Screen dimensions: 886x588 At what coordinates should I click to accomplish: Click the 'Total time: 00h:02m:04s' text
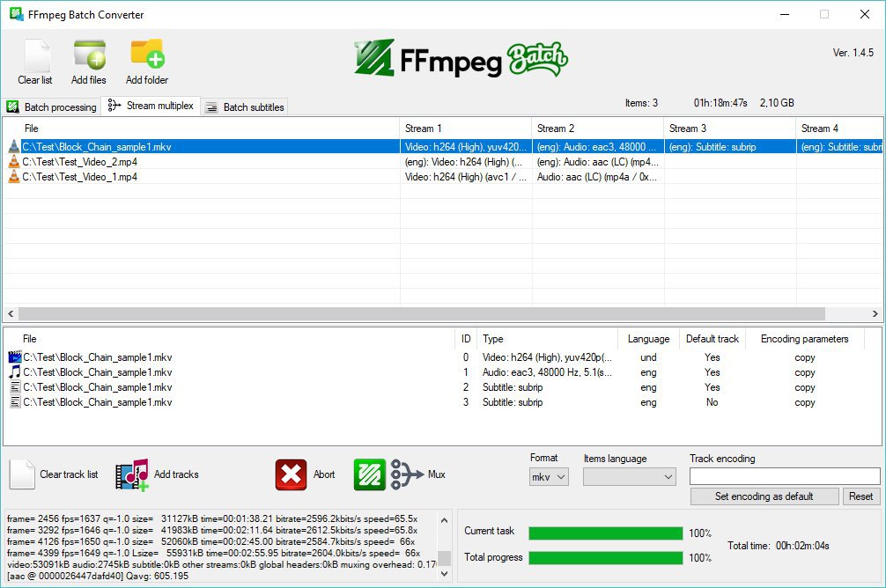coord(778,546)
